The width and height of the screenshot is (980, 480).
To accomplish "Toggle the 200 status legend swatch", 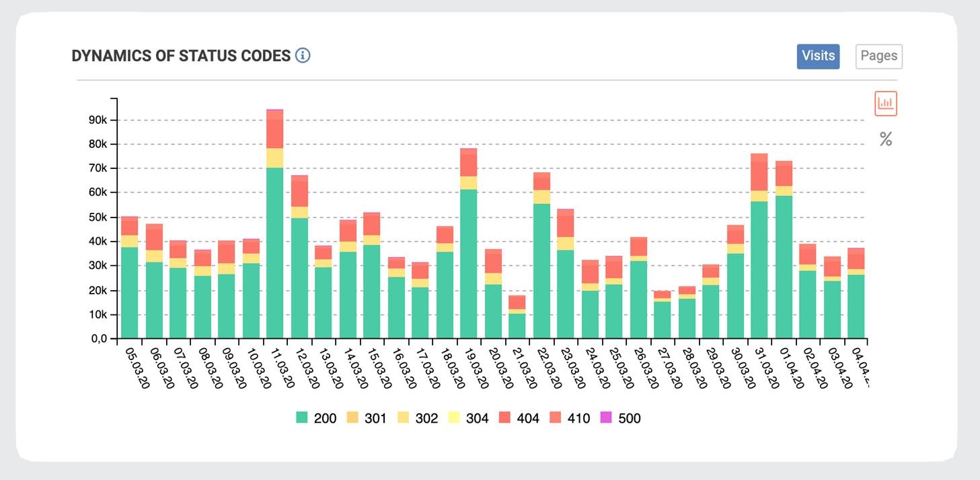I will (x=302, y=418).
